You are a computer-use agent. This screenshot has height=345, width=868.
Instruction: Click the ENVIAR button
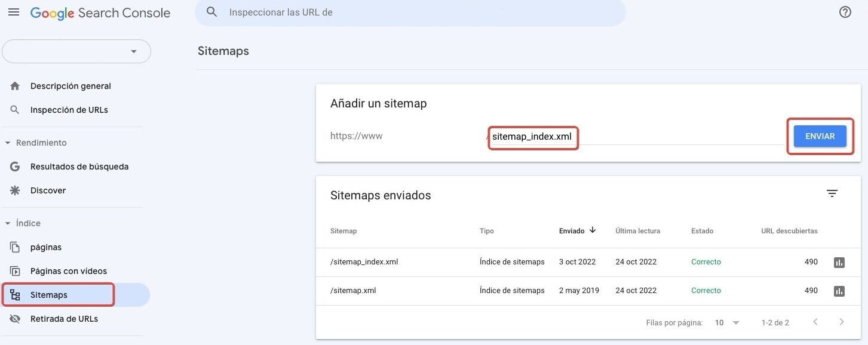coord(820,136)
